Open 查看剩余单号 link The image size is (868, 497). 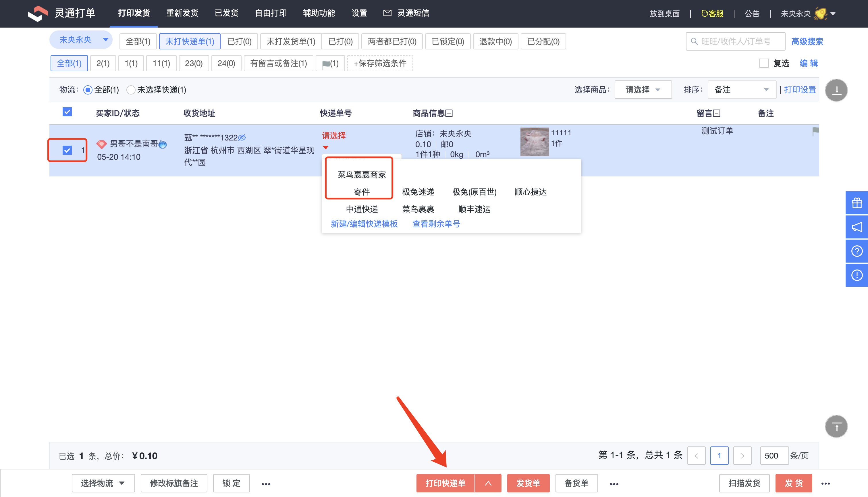436,224
